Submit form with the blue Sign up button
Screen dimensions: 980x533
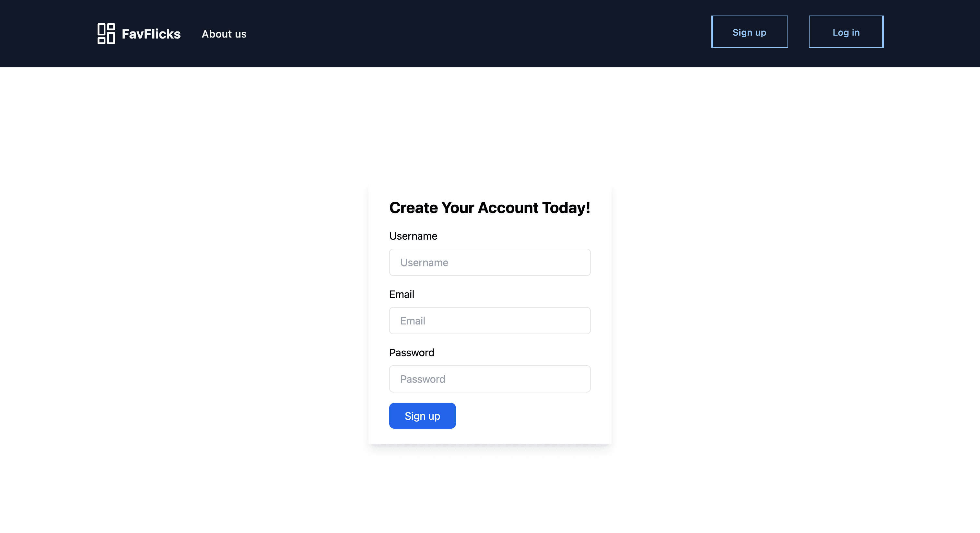[x=422, y=415]
